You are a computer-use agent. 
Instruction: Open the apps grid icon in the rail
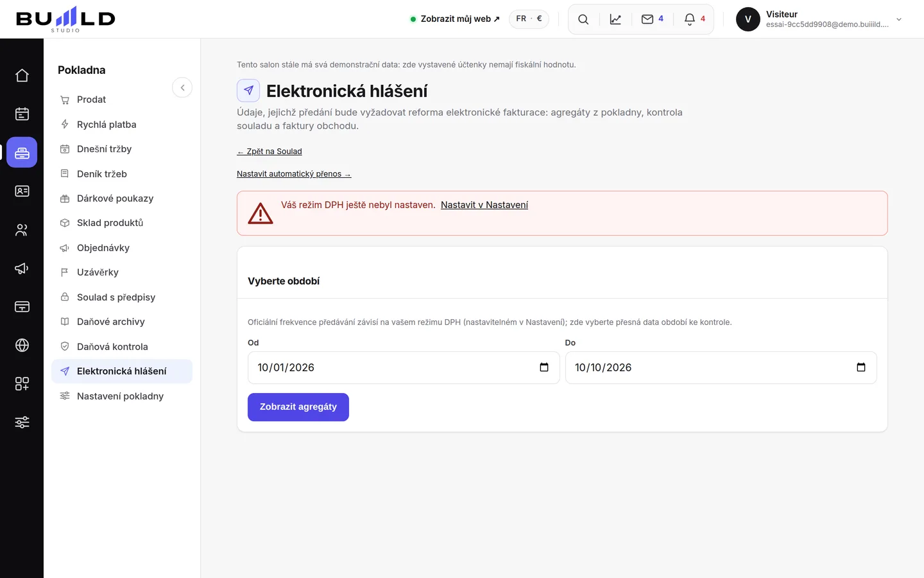(x=22, y=383)
